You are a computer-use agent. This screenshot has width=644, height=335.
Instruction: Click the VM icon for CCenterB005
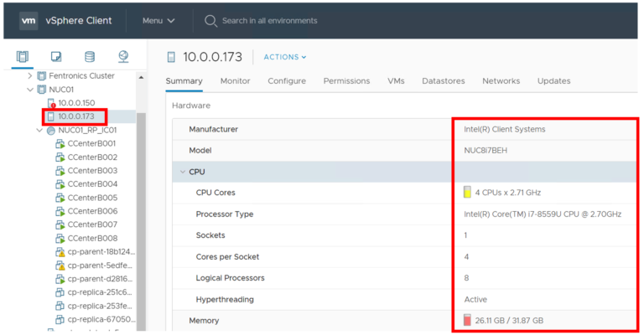[x=60, y=198]
